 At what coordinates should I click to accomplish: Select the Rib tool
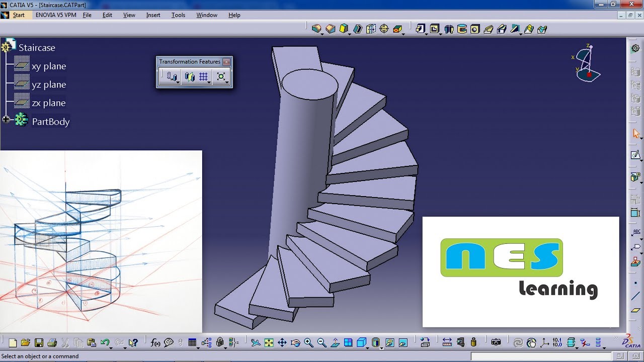click(x=488, y=29)
